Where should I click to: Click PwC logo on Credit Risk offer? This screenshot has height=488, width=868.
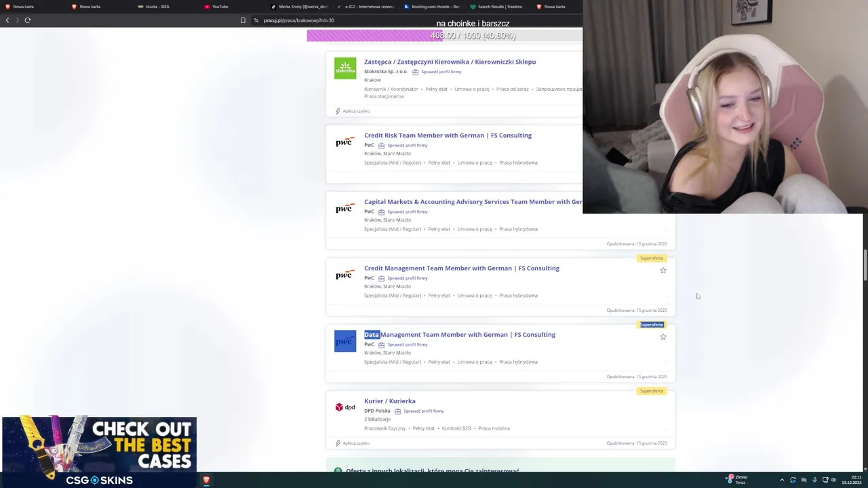[344, 142]
